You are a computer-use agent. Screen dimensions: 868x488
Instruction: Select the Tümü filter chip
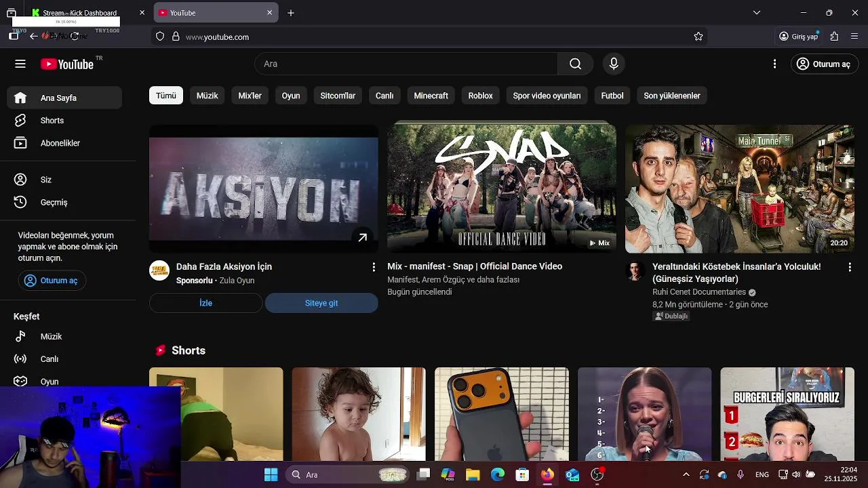[166, 96]
